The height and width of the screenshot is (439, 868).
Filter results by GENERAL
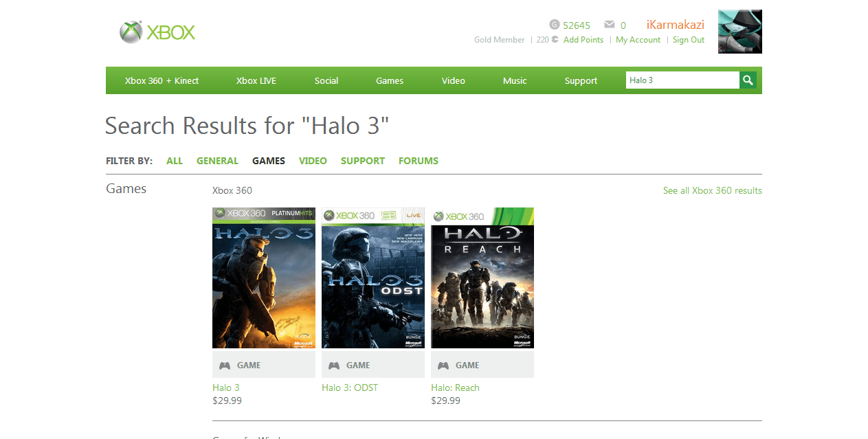[217, 161]
